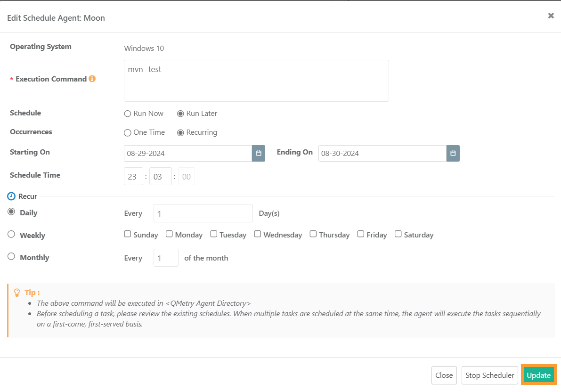Click the Close button

click(444, 375)
